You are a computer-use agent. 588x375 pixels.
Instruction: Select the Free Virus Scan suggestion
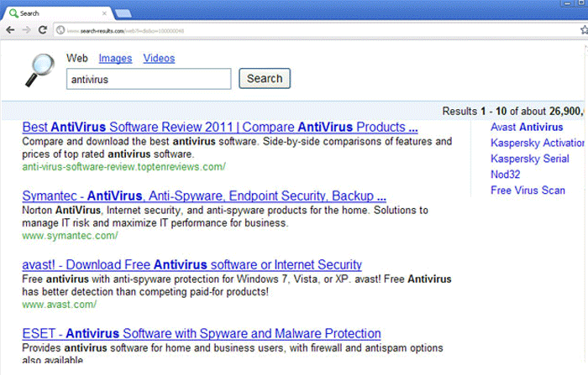pos(528,190)
